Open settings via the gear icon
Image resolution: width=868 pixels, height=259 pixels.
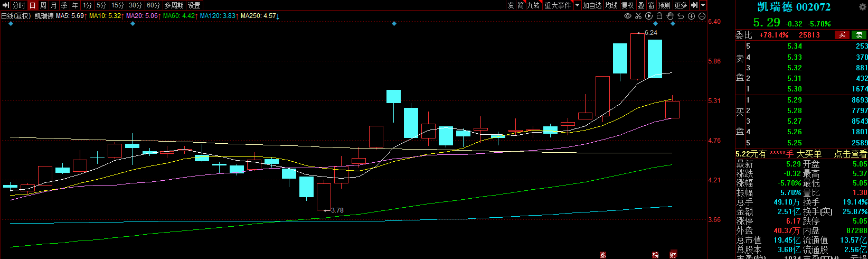point(863,7)
